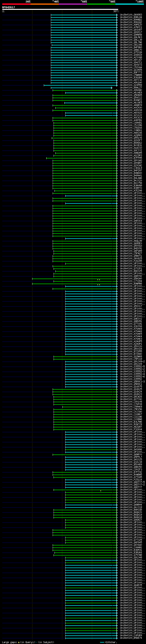Select the UniRef100_Q9LL39 label

131,40
